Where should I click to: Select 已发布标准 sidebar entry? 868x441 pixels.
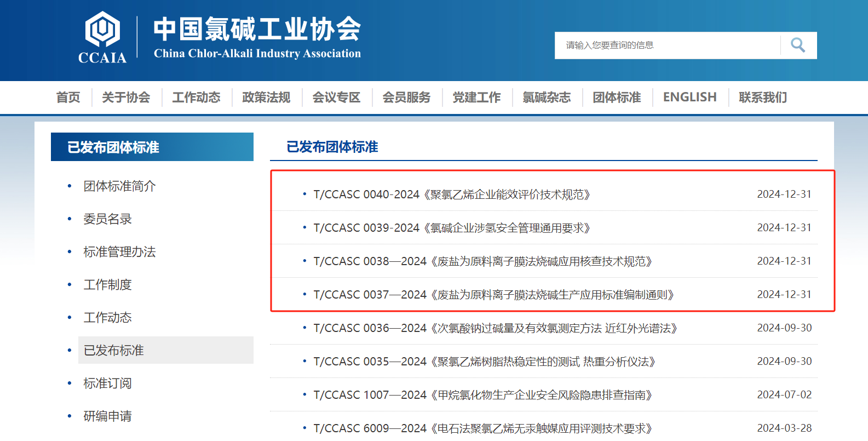pyautogui.click(x=113, y=351)
